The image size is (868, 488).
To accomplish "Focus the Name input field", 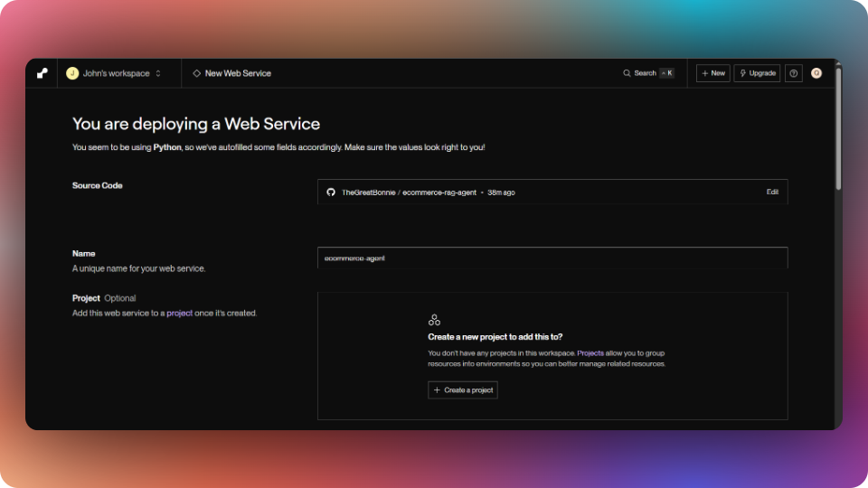I will 552,258.
